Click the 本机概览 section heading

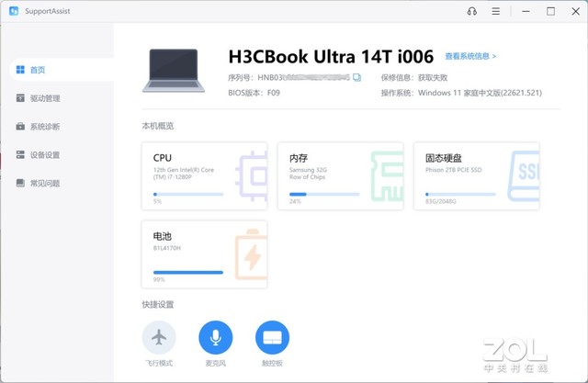pyautogui.click(x=157, y=126)
